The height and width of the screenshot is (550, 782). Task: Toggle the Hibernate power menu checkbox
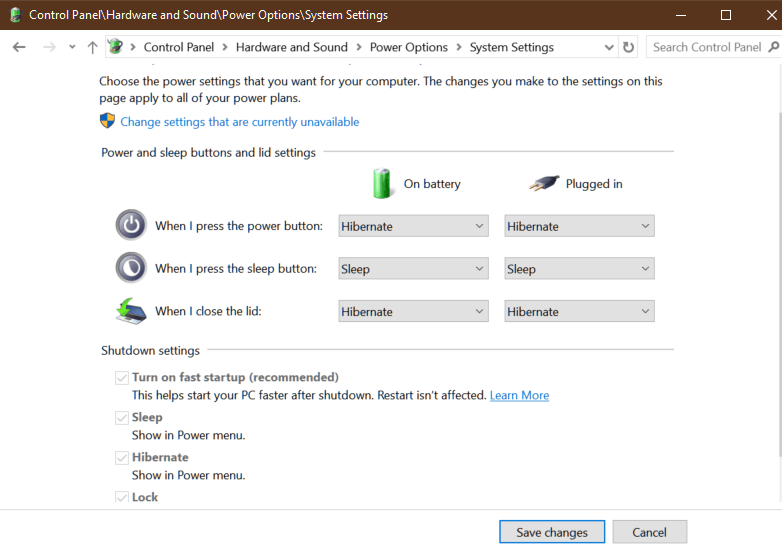click(x=122, y=458)
